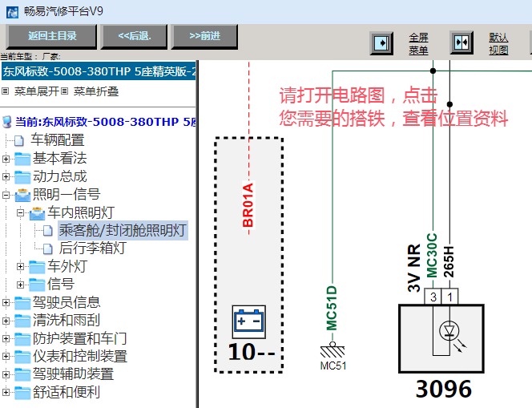Select 后行李箱灯 tree item

93,248
